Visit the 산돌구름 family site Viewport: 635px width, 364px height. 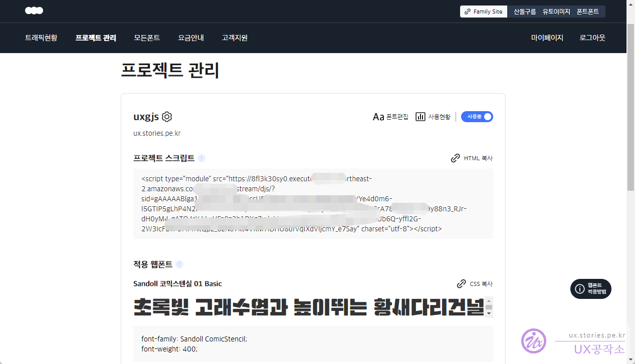525,12
